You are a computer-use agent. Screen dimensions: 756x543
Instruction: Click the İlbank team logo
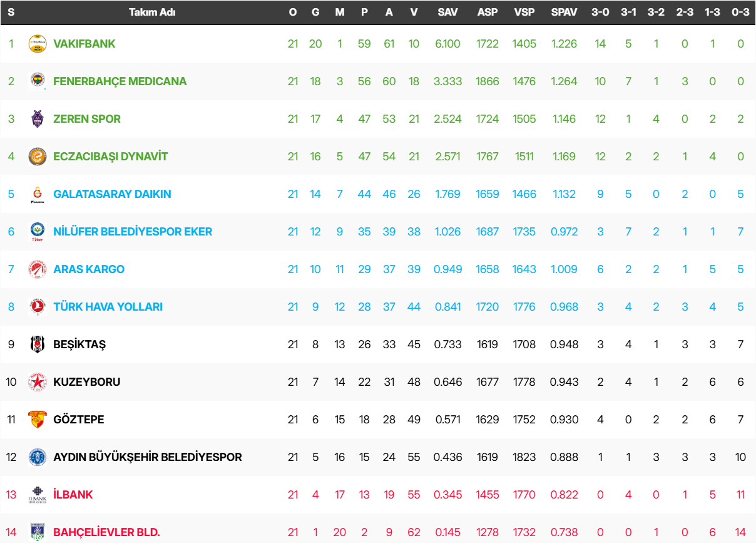pyautogui.click(x=38, y=495)
